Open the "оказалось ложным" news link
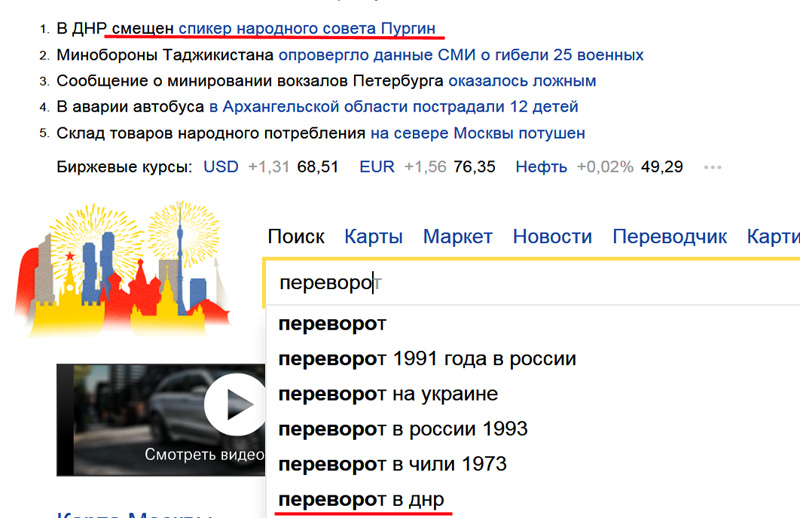Screen dimensions: 800x518 point(522,80)
